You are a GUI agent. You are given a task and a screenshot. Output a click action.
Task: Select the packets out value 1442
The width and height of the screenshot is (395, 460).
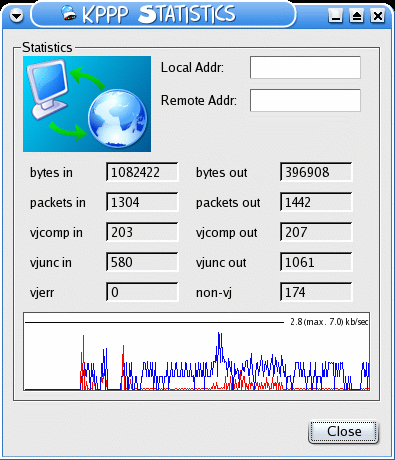[x=316, y=202]
